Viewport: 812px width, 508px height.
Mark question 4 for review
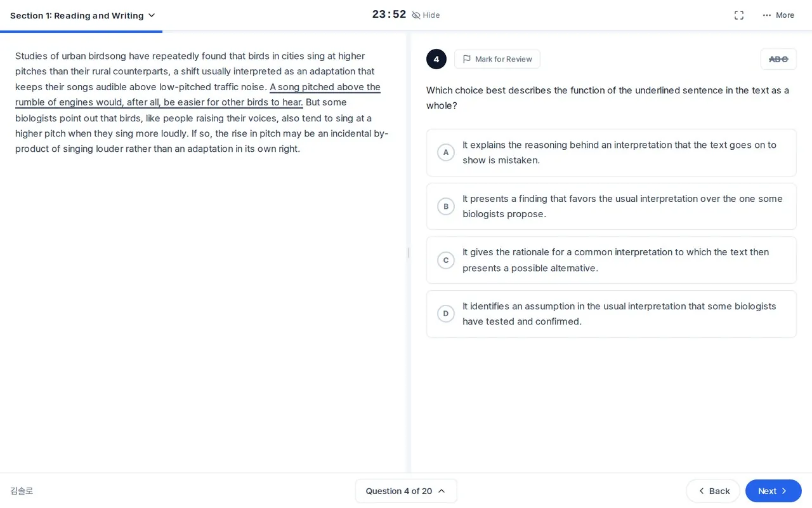click(497, 59)
